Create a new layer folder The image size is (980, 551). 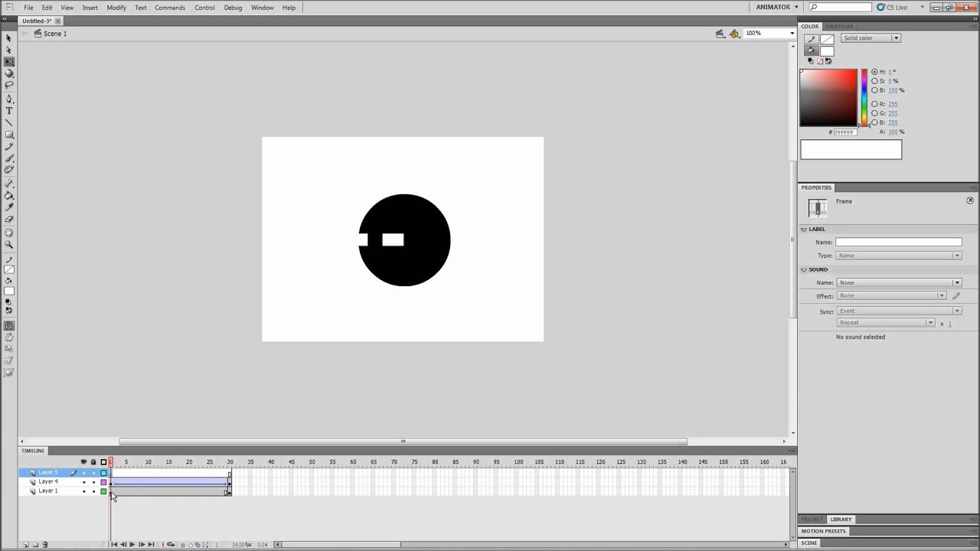tap(35, 544)
